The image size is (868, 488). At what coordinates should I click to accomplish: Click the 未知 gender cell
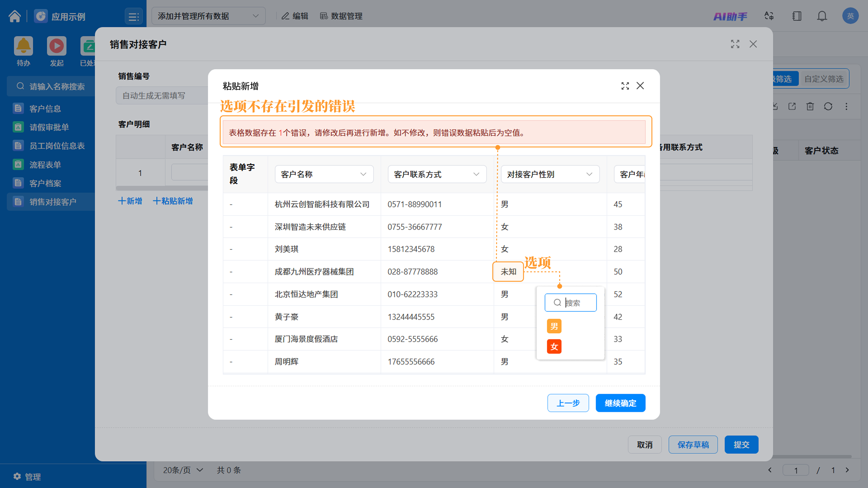508,272
